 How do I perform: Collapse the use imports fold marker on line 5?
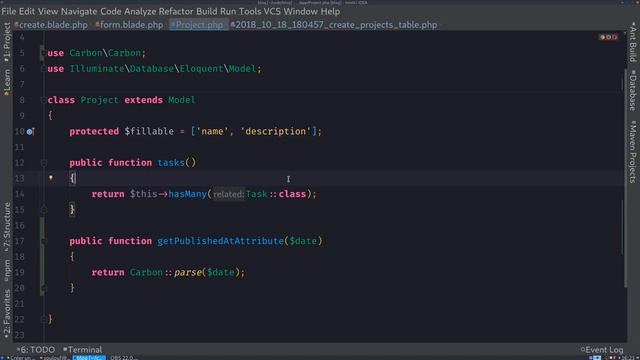[x=43, y=53]
